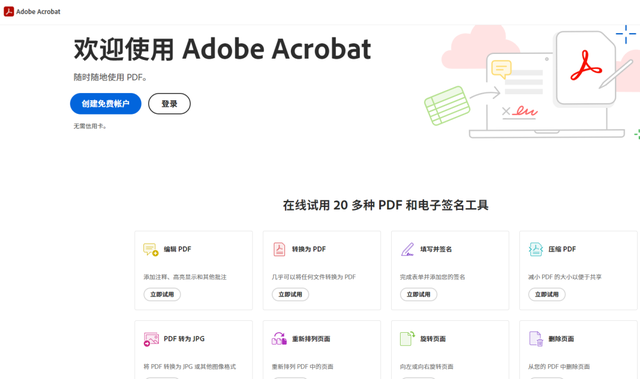This screenshot has width=640, height=379.
Task: Click the 旋转页面 rotate icon
Action: (x=407, y=339)
